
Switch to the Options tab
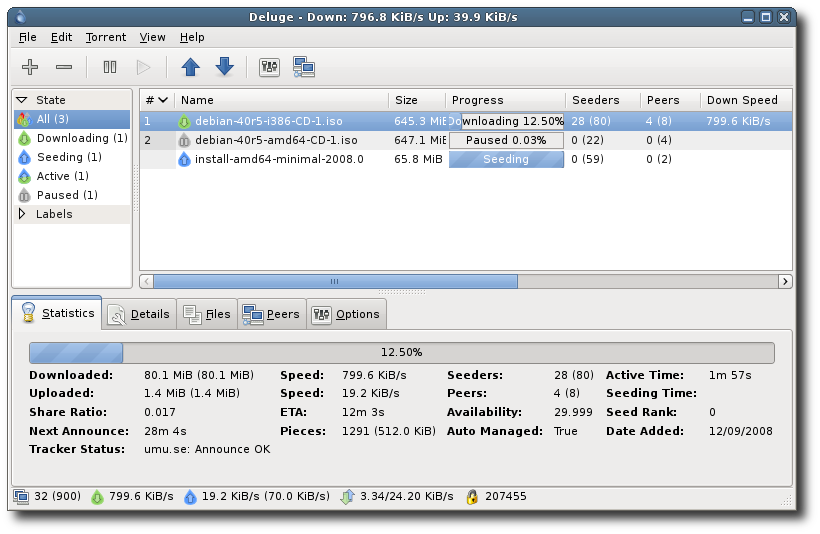pyautogui.click(x=346, y=314)
